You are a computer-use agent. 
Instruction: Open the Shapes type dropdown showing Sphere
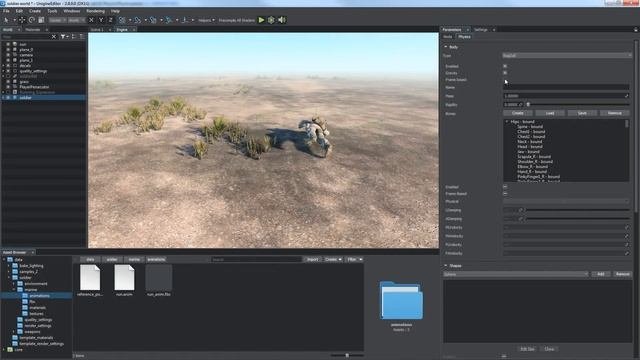(x=516, y=274)
